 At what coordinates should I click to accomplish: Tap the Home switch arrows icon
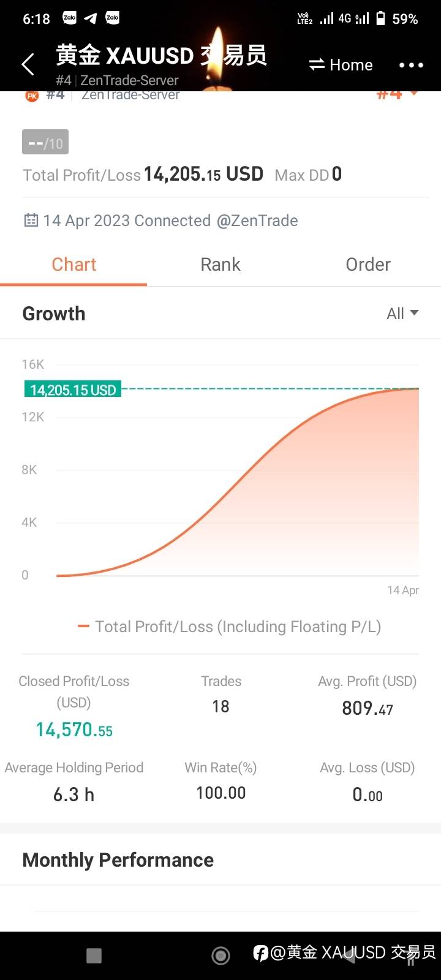tap(317, 65)
